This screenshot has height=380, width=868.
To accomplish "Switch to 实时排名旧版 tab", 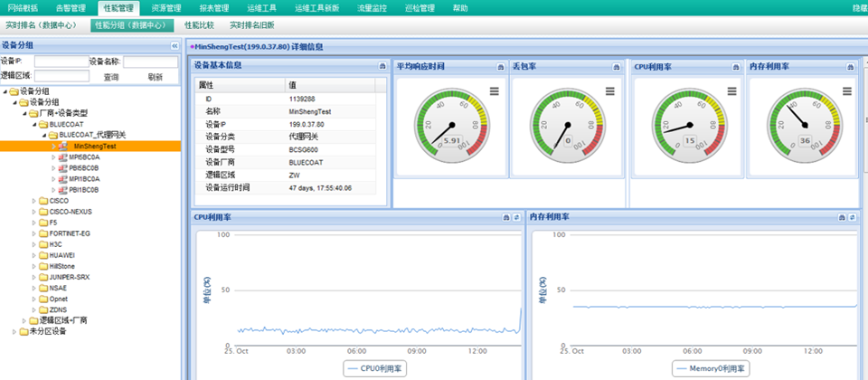I will pyautogui.click(x=252, y=25).
